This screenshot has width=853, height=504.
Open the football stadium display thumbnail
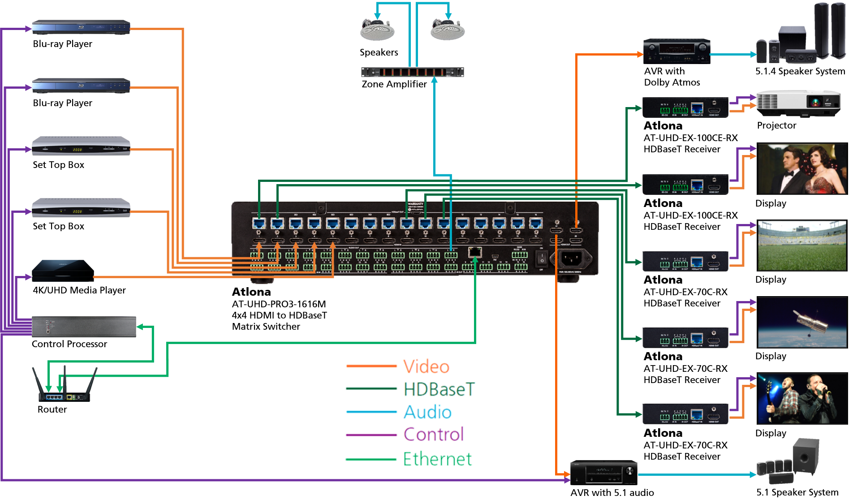(x=802, y=246)
